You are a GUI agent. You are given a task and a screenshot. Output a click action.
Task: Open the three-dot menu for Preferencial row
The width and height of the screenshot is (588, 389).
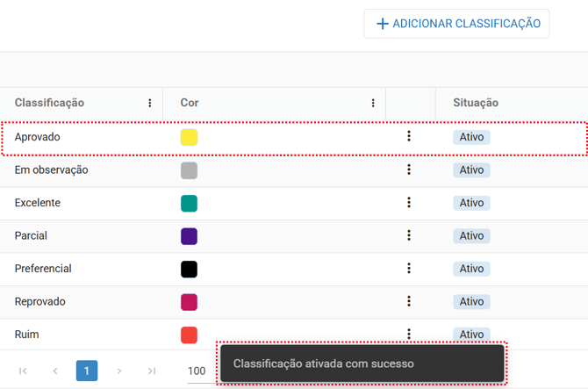(x=409, y=269)
